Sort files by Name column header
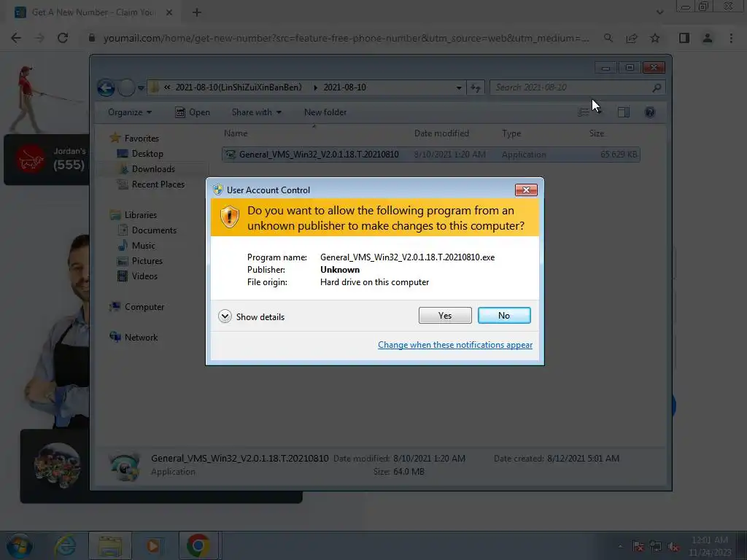Viewport: 747px width, 560px height. click(236, 133)
